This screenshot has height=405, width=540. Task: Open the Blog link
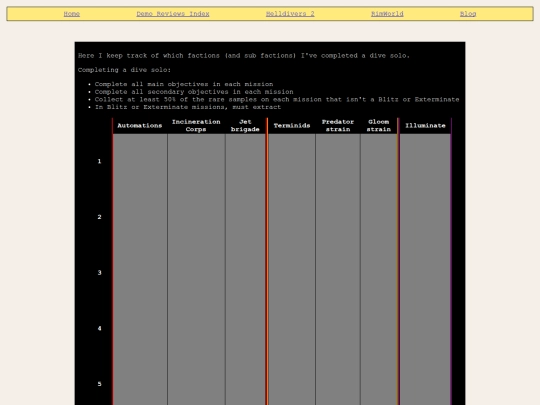[x=468, y=14]
